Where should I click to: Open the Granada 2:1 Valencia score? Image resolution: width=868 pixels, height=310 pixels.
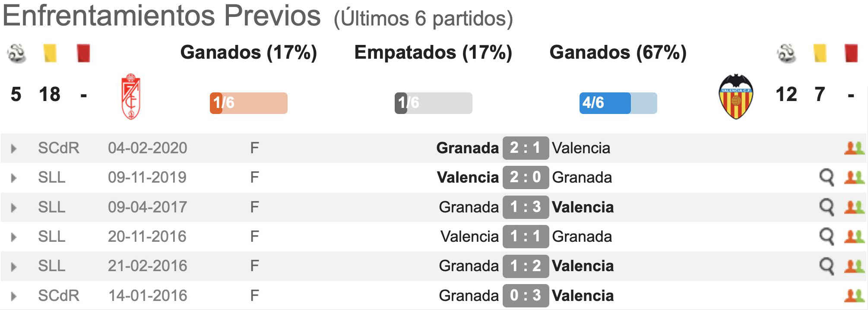tap(526, 148)
